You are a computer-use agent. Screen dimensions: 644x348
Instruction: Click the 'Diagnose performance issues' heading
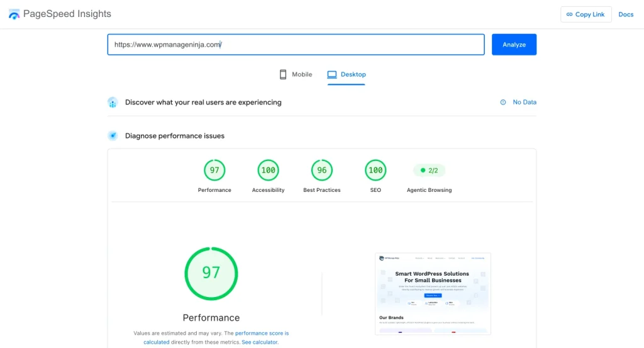pos(175,136)
